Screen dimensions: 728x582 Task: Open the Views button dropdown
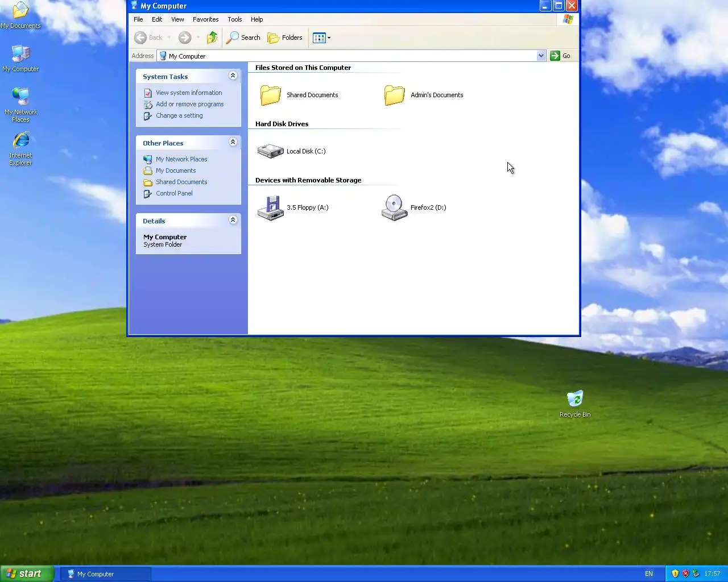[321, 38]
